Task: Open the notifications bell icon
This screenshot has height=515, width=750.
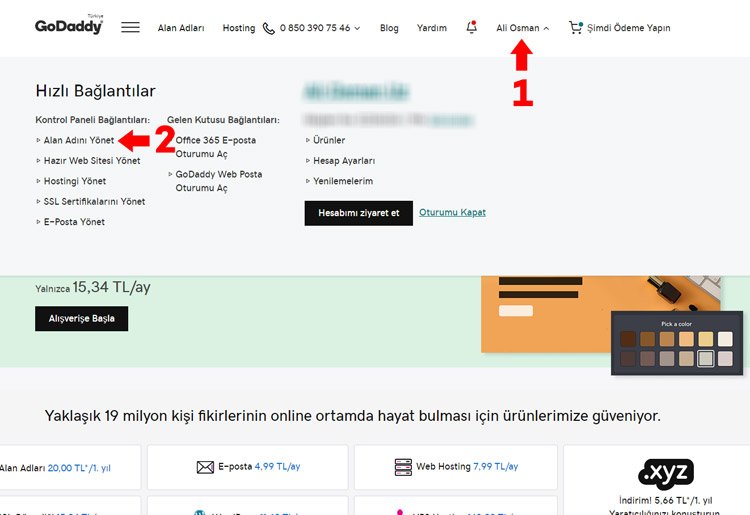Action: [x=472, y=27]
